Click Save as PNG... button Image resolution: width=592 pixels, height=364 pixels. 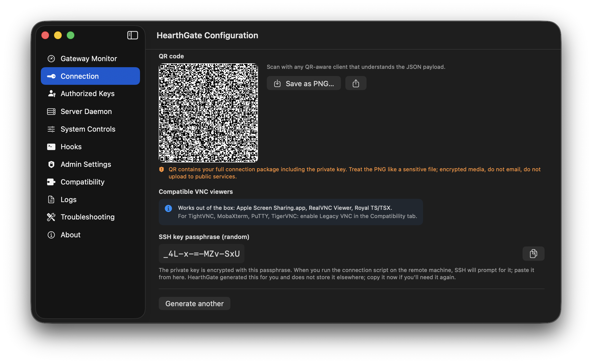304,83
